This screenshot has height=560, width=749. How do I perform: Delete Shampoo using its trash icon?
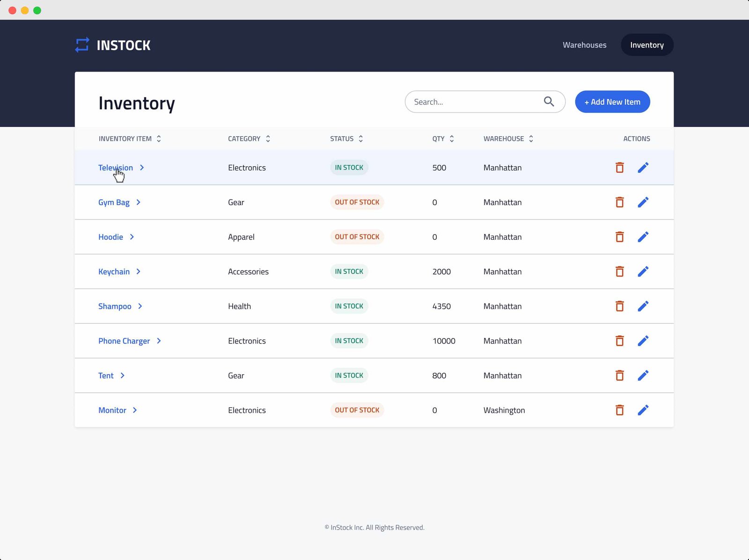(619, 306)
